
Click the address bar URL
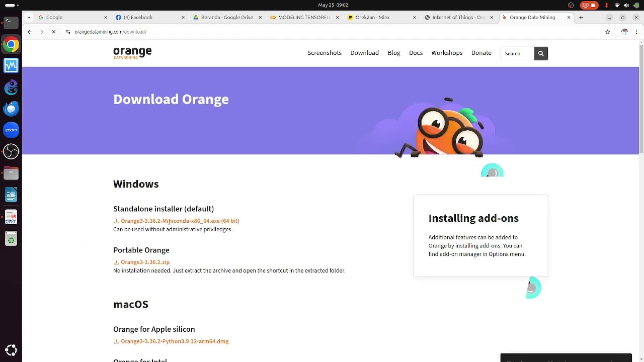click(x=111, y=32)
